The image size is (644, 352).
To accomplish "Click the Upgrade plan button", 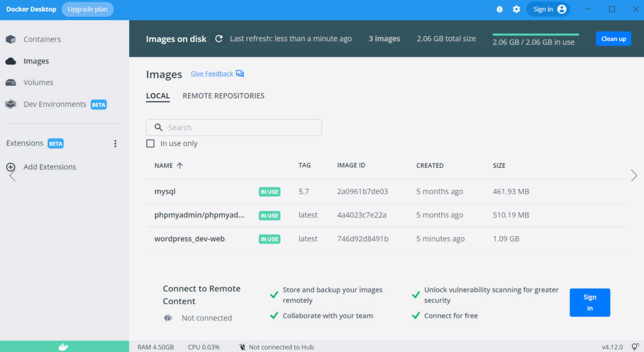I will click(88, 9).
